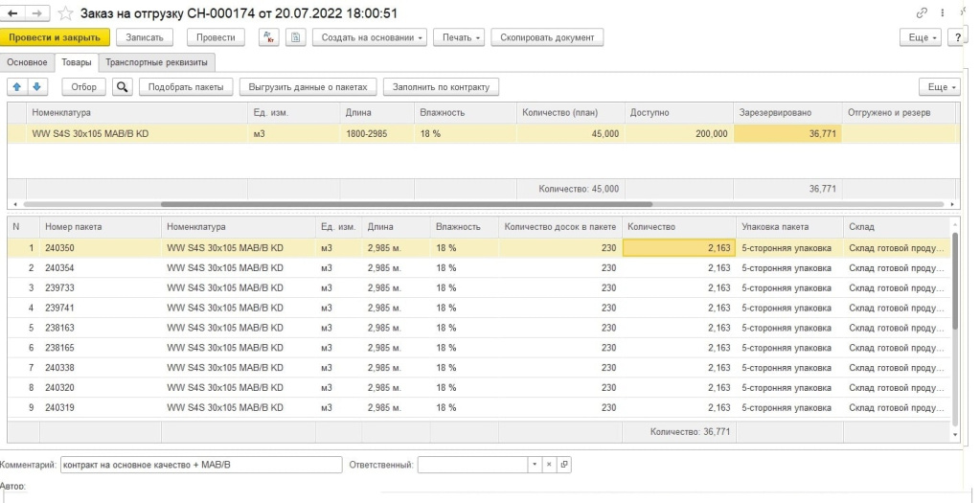Select package row 238165
The width and height of the screenshot is (980, 503).
[x=479, y=348]
